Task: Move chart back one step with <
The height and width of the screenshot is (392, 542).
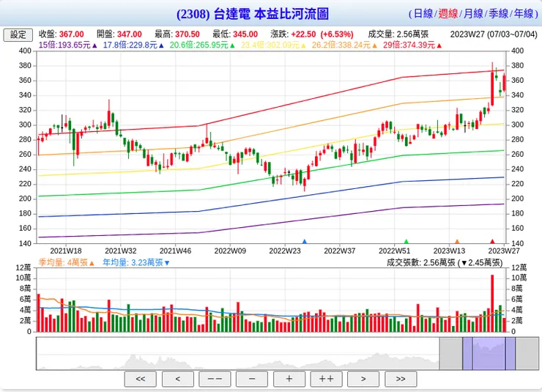Action: tap(178, 380)
